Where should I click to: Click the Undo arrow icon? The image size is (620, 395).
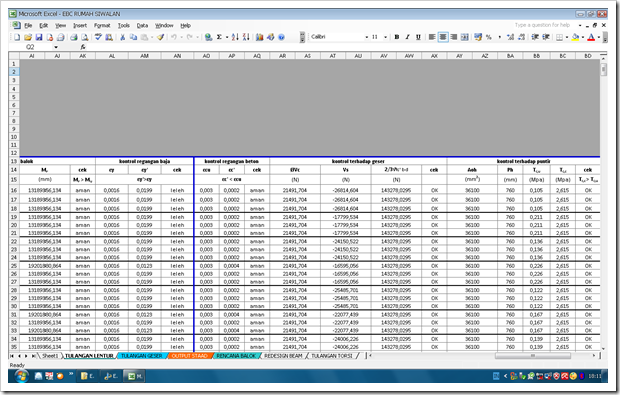[x=174, y=37]
